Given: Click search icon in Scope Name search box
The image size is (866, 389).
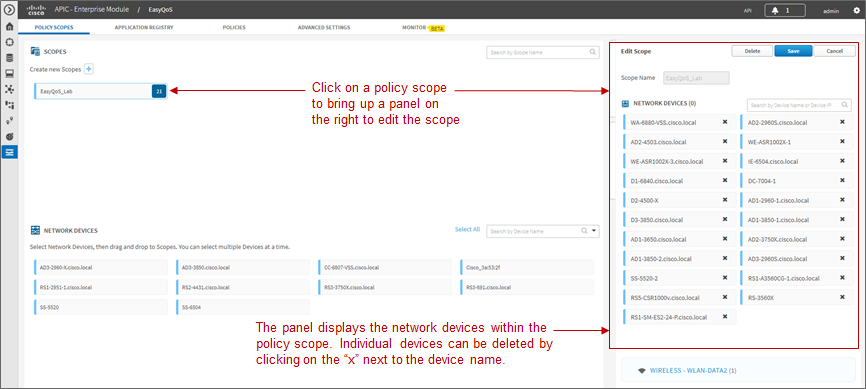Looking at the screenshot, I should (593, 52).
